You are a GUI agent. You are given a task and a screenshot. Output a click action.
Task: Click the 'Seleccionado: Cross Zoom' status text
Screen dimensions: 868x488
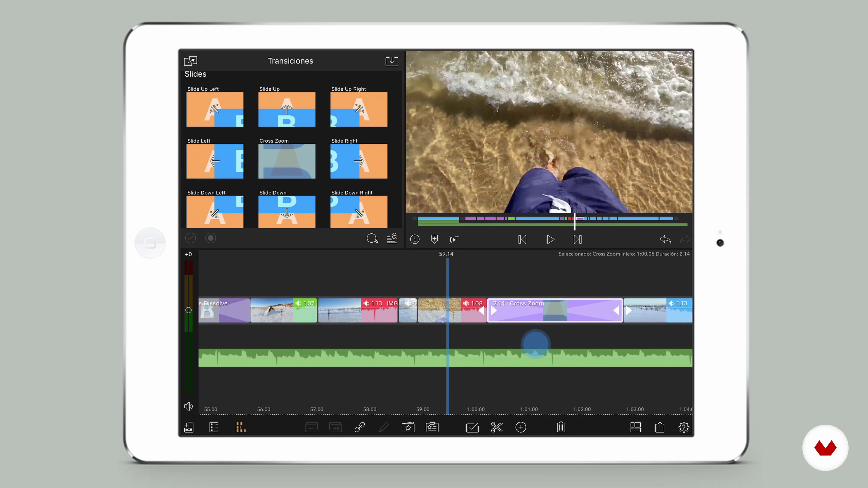tap(624, 254)
